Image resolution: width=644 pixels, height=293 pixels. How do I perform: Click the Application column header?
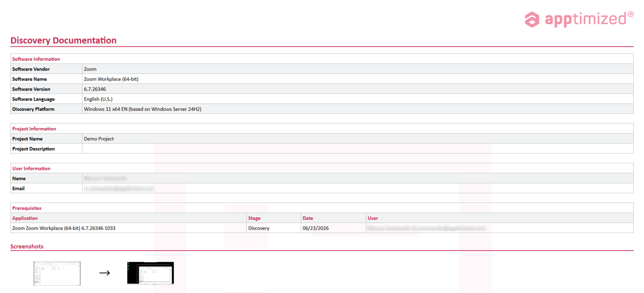click(25, 218)
